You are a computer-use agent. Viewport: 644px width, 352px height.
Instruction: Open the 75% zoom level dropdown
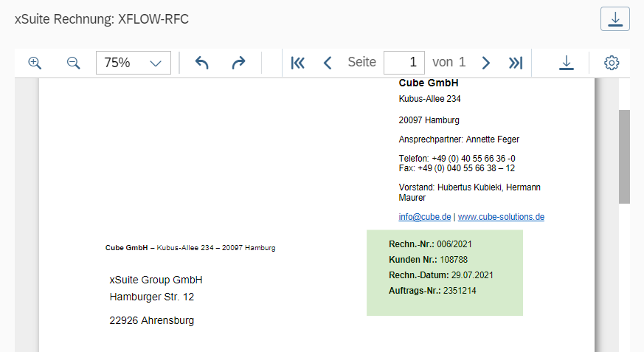(x=134, y=63)
